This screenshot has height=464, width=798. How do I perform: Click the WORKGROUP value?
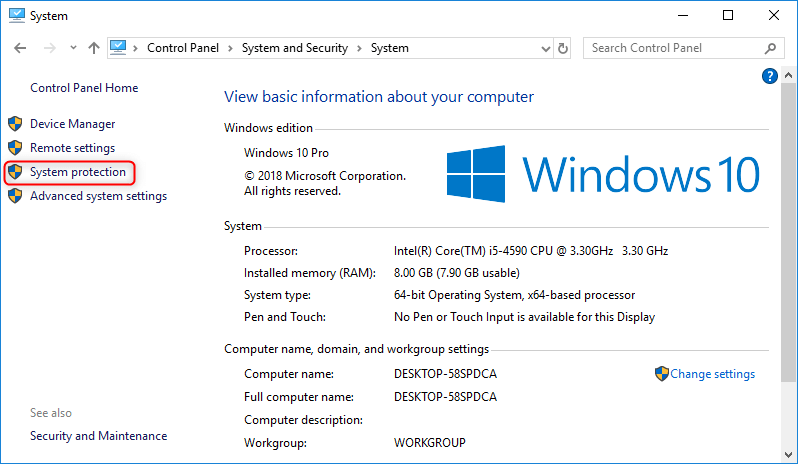(x=430, y=443)
